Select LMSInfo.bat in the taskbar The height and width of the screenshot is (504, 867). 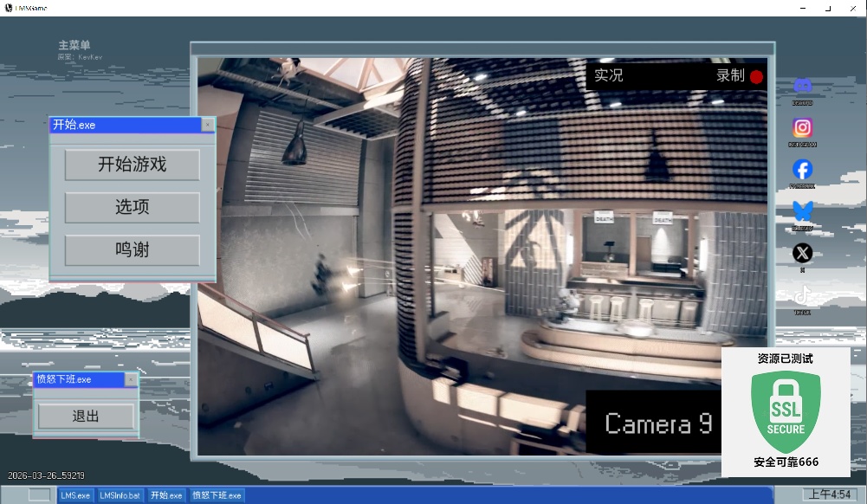120,495
